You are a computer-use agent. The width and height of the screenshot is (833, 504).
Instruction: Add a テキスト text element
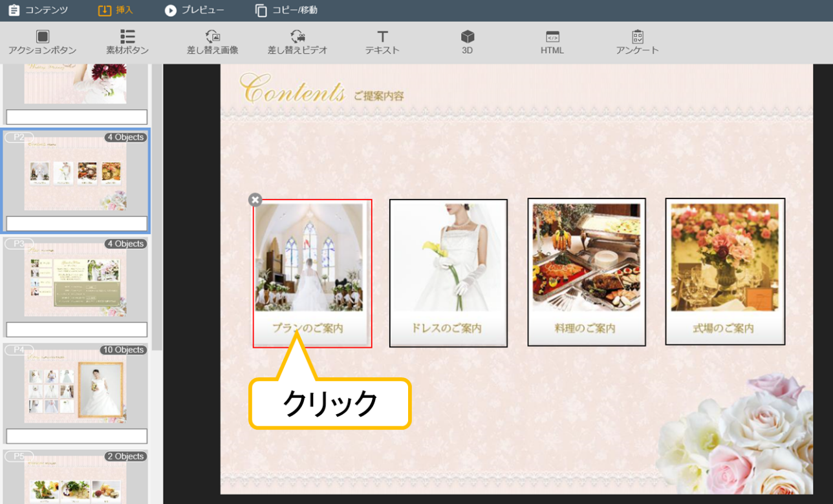(x=382, y=42)
